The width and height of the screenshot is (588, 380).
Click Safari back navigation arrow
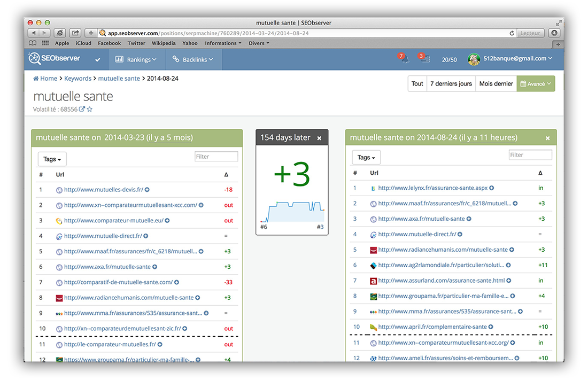coord(34,33)
